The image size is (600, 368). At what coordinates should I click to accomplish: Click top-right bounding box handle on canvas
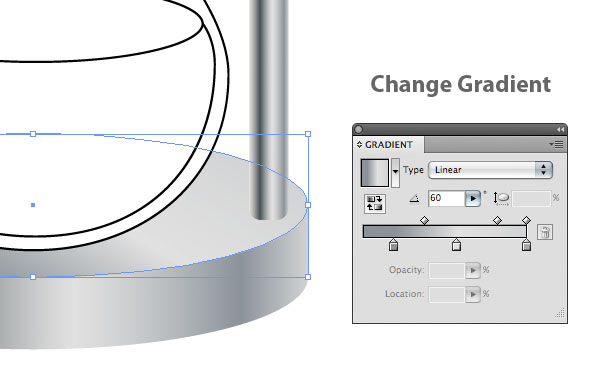(308, 134)
